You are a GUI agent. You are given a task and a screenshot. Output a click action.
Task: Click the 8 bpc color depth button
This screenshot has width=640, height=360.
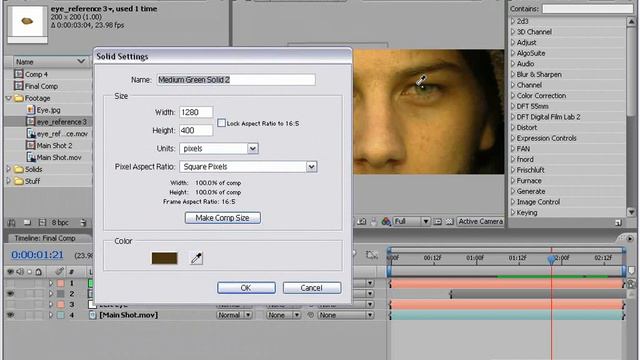pyautogui.click(x=60, y=222)
